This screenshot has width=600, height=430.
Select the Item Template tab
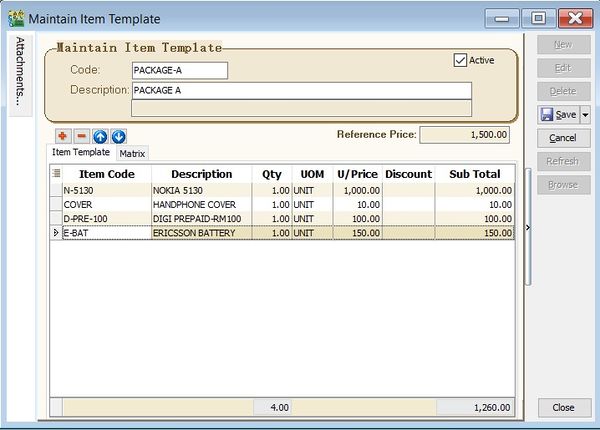81,153
